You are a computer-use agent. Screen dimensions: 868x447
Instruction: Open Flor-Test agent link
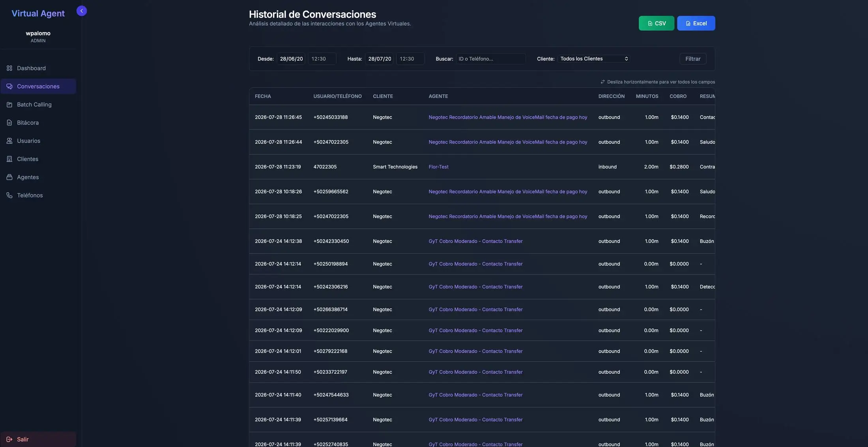438,167
